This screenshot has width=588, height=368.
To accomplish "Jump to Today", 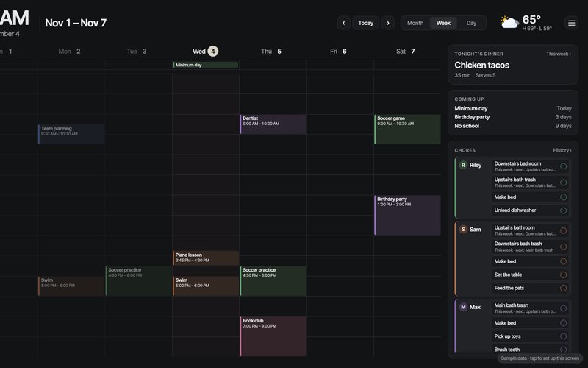I will [x=365, y=23].
